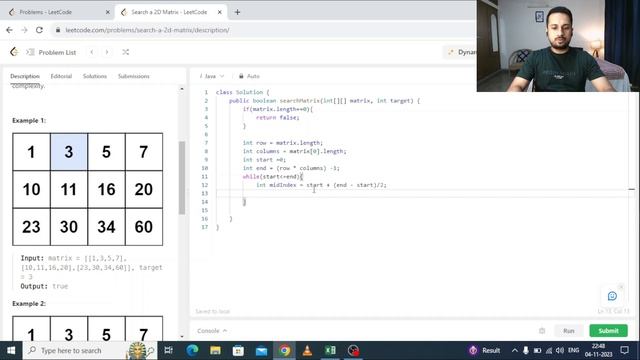640x360 pixels.
Task: Open the volume control tray icon
Action: click(x=560, y=351)
